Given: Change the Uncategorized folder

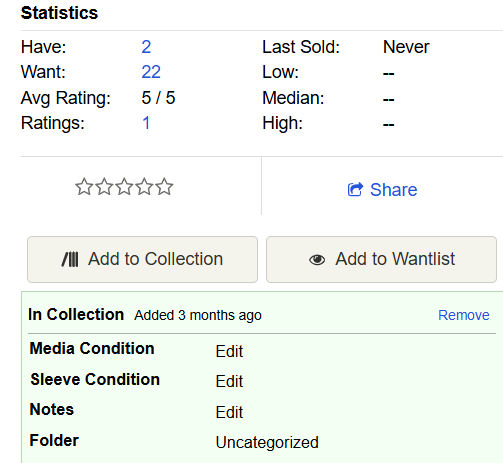Looking at the screenshot, I should [267, 443].
